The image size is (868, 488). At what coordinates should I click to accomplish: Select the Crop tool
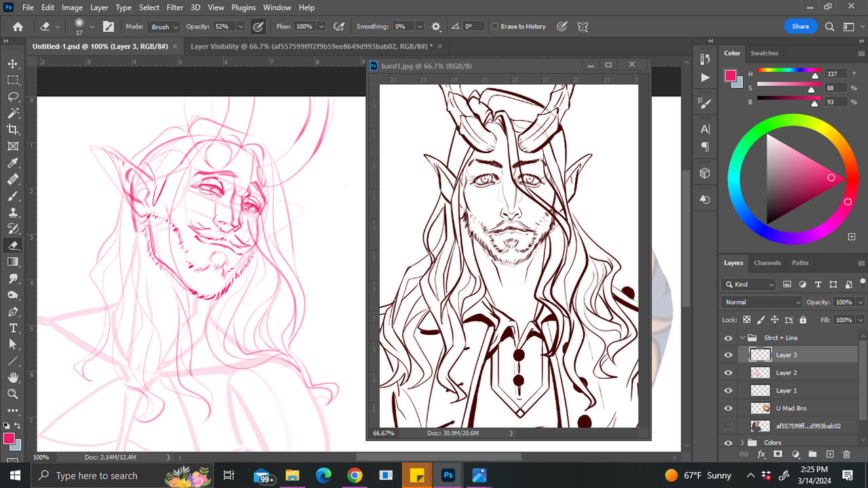click(x=13, y=129)
